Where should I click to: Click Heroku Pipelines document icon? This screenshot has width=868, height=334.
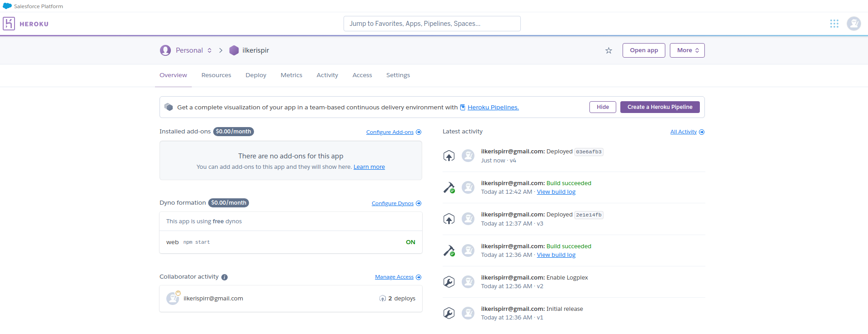click(463, 108)
